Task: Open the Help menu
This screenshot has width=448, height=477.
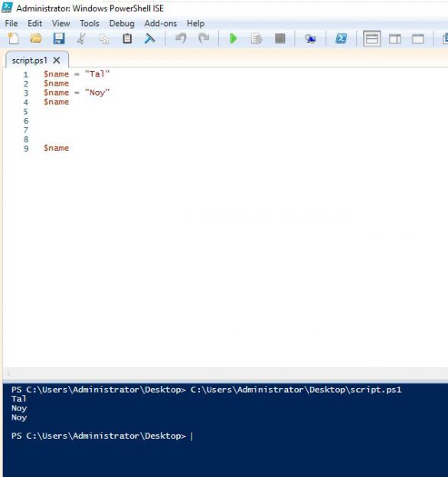Action: [x=195, y=24]
